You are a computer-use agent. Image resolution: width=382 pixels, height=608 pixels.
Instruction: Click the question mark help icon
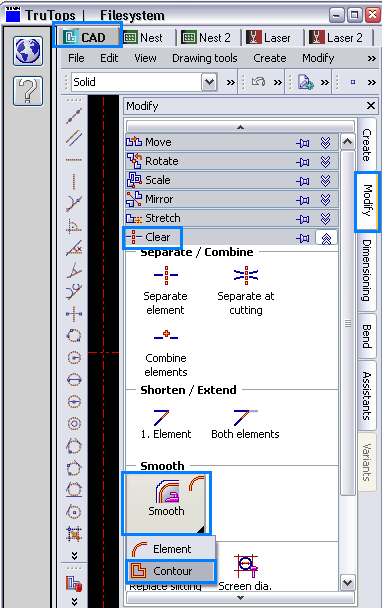pyautogui.click(x=28, y=91)
